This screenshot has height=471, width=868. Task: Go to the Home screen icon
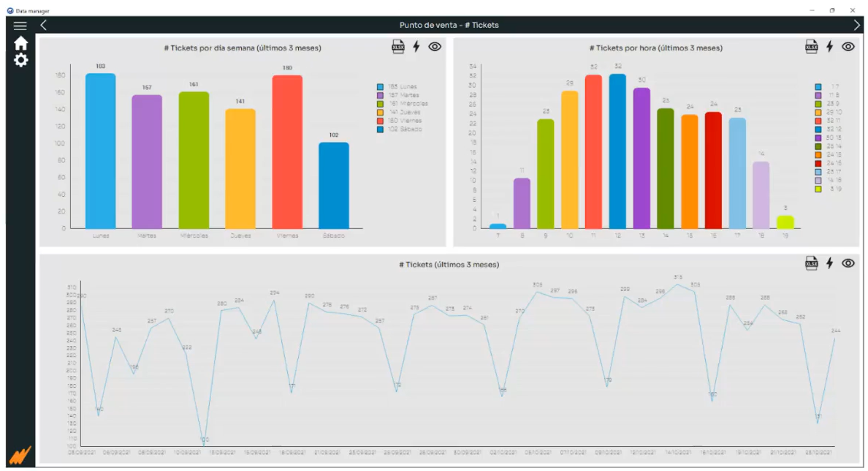point(20,43)
